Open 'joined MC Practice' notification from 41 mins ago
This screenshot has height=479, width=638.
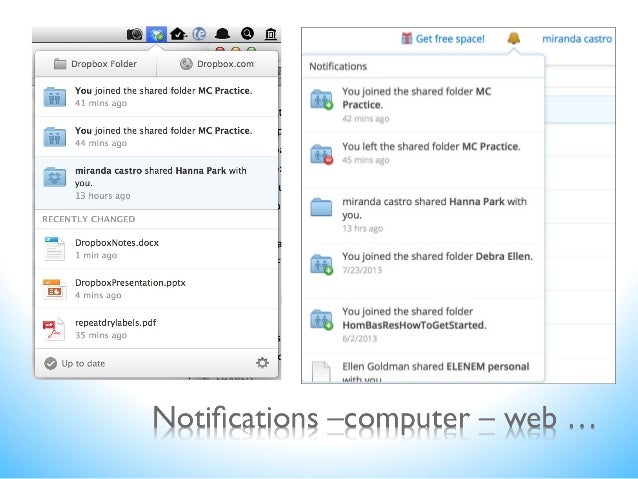pyautogui.click(x=157, y=97)
